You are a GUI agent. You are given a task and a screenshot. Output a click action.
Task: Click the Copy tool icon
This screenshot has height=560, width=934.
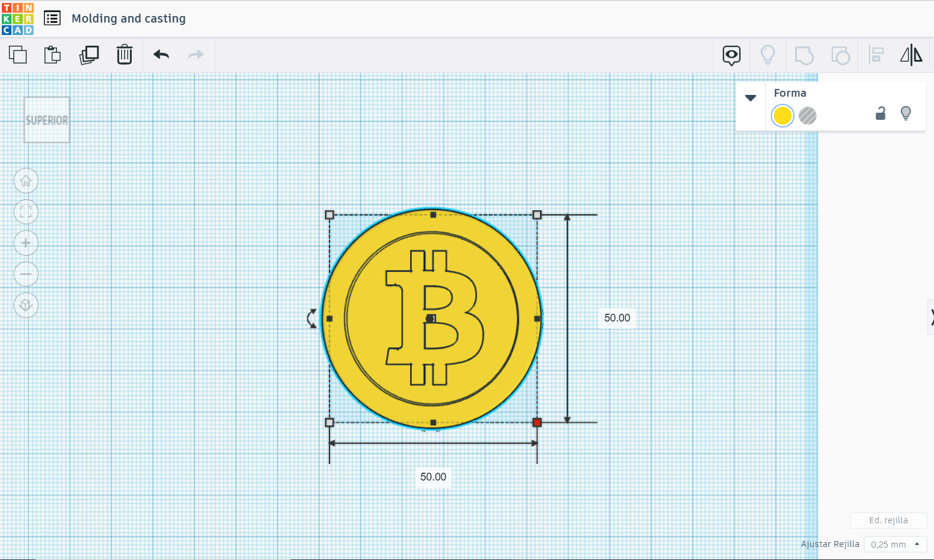[18, 55]
